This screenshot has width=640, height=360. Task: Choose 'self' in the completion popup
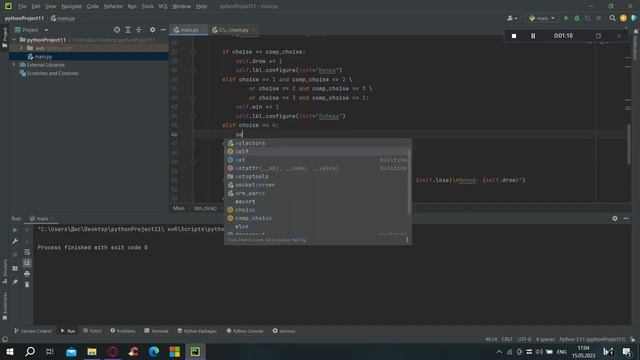[x=318, y=151]
